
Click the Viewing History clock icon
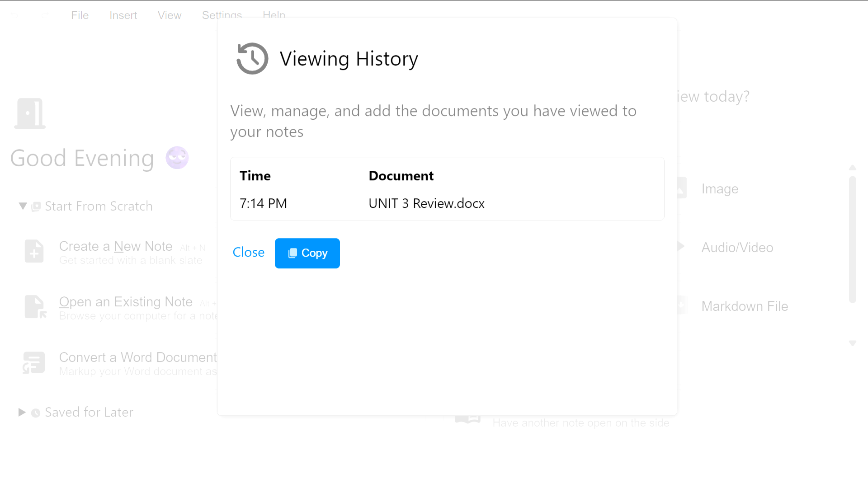pos(252,59)
